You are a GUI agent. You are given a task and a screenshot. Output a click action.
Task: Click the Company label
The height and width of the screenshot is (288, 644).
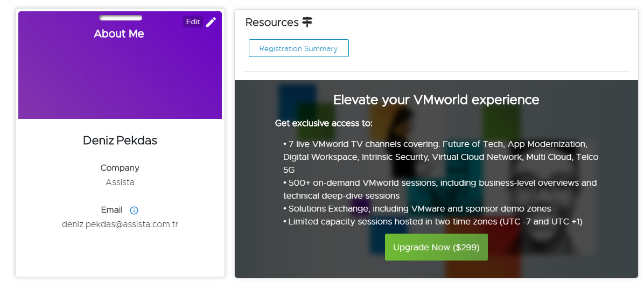pyautogui.click(x=120, y=168)
